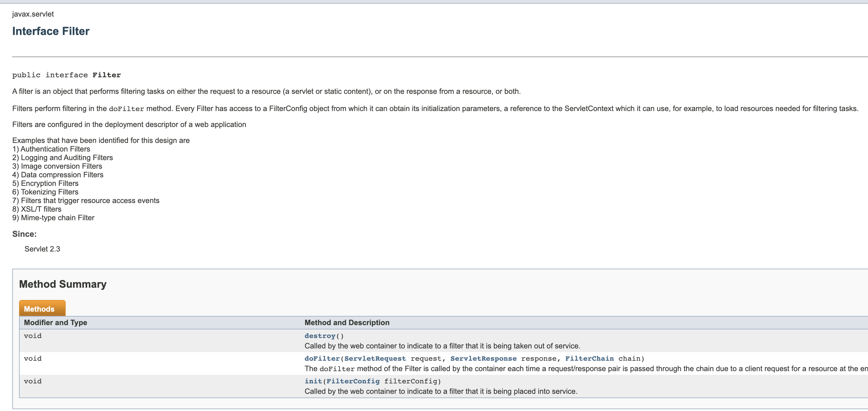Click the void cell in the destroy row
868x411 pixels.
point(33,336)
